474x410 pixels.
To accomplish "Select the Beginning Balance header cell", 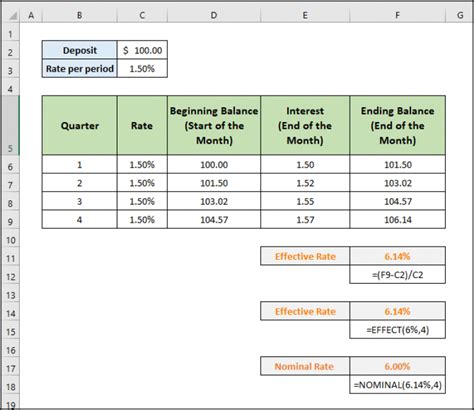I will (x=214, y=125).
